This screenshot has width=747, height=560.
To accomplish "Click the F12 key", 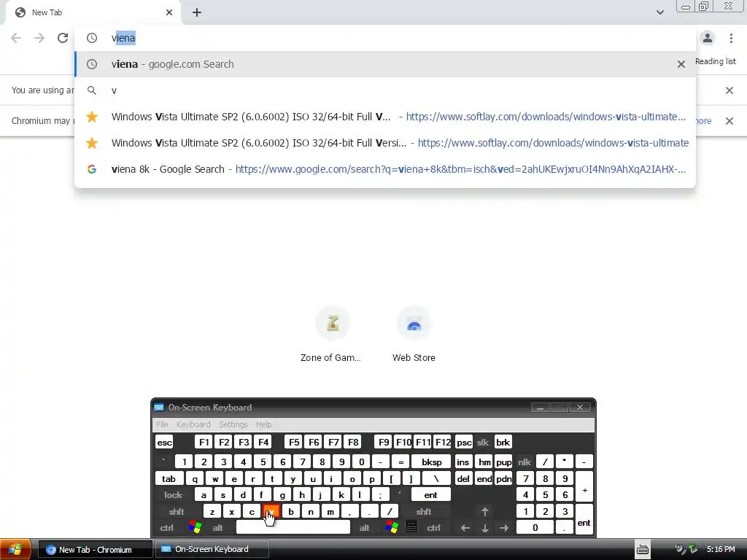I will tap(443, 443).
